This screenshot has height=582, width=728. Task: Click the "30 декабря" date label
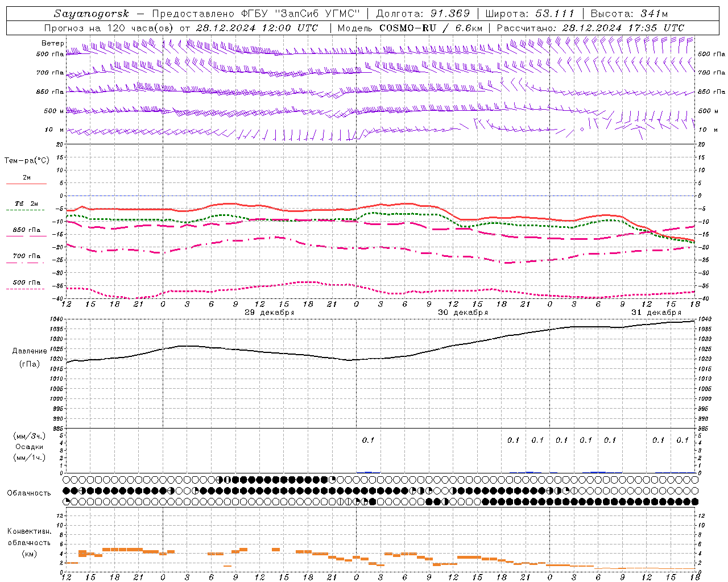(463, 313)
